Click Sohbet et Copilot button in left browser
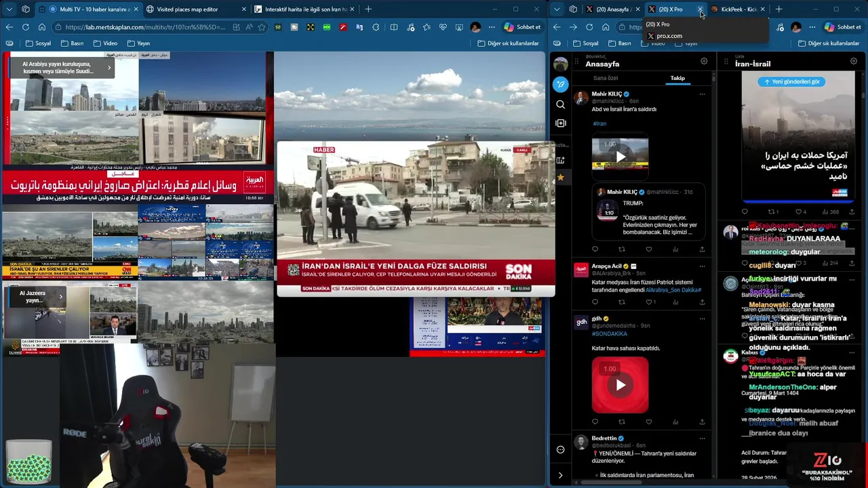This screenshot has width=868, height=488. coord(522,27)
